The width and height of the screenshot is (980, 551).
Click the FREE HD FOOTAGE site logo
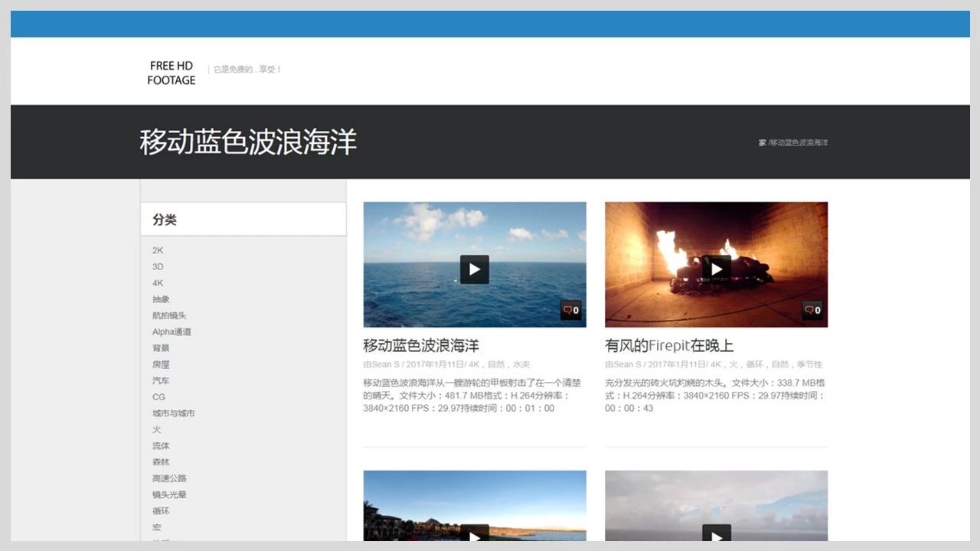171,71
